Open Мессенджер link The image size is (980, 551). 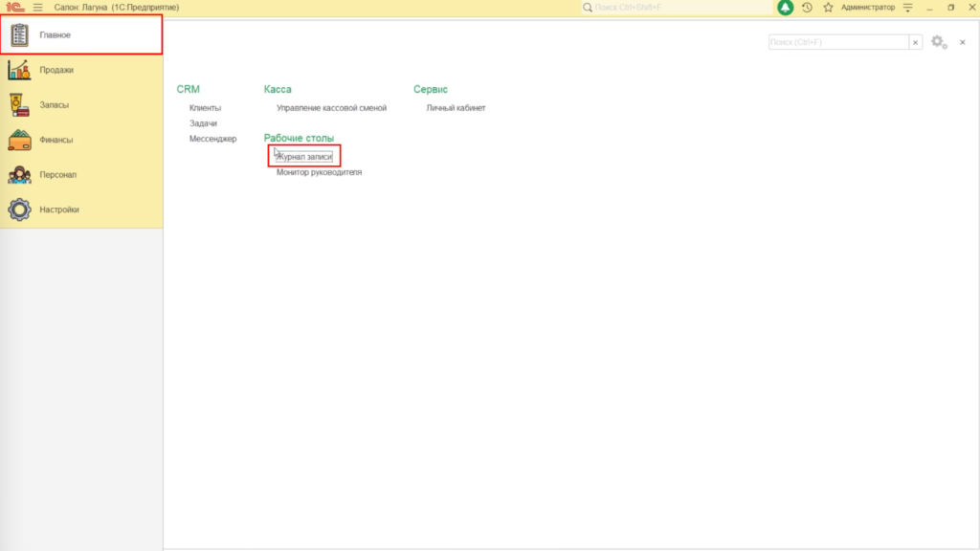(213, 139)
